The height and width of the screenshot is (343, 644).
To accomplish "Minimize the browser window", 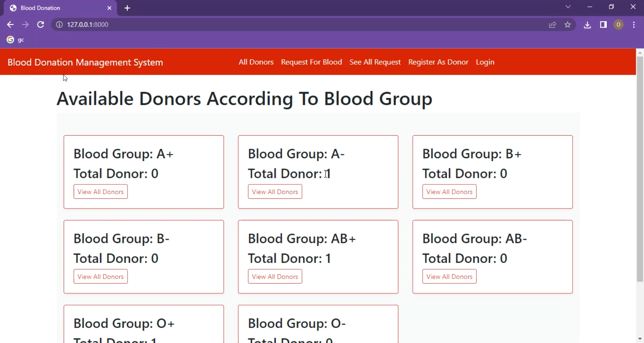I will tap(589, 7).
